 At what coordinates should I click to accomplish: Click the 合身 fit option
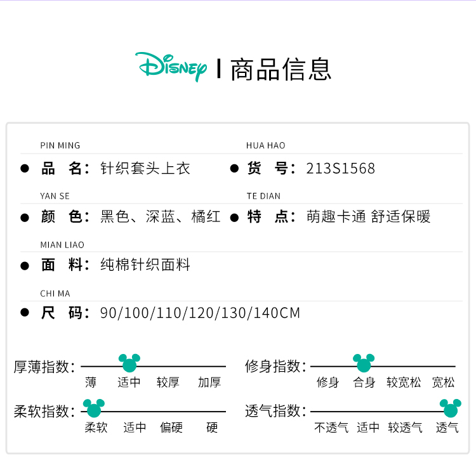coord(364,383)
